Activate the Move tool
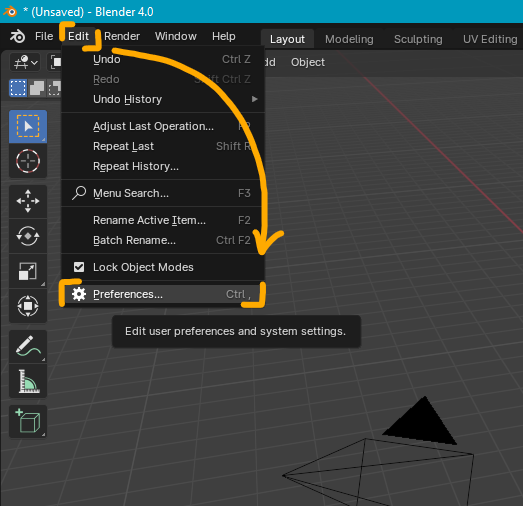 tap(28, 201)
